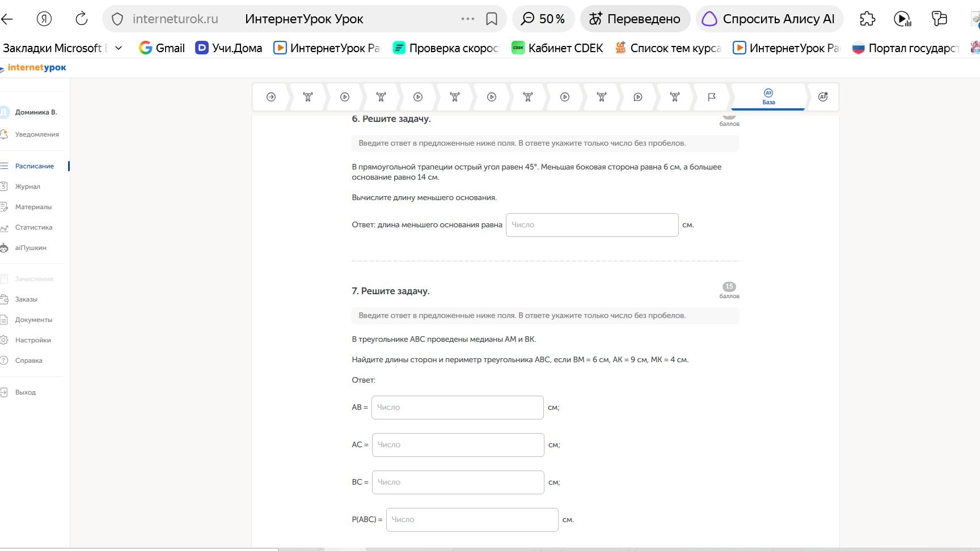Open the flag step in lesson bar

[712, 97]
